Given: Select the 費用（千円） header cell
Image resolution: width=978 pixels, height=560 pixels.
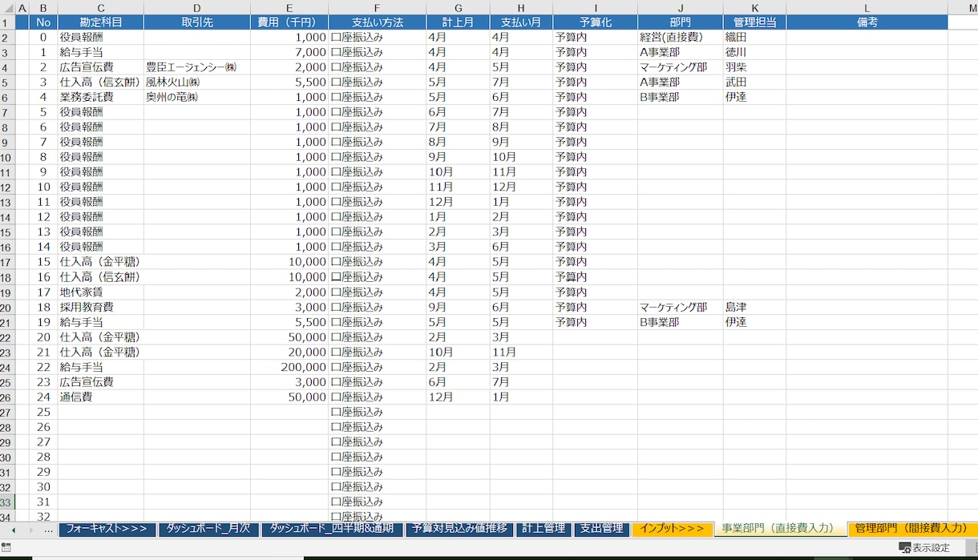Looking at the screenshot, I should point(289,22).
